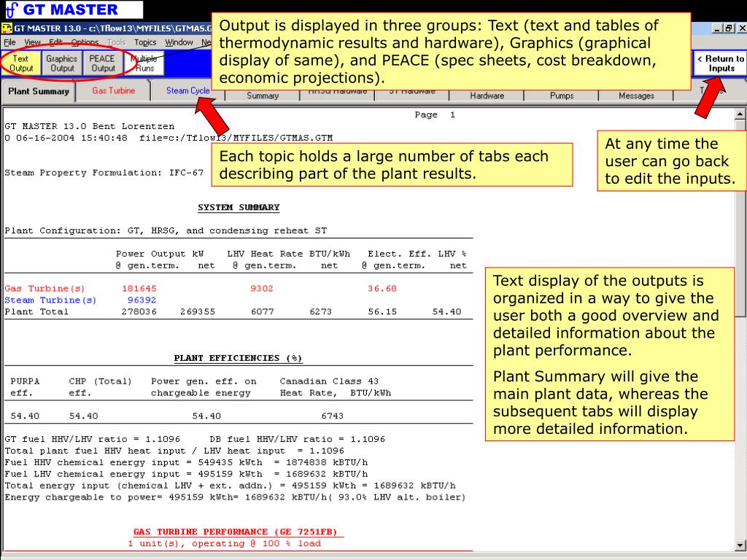Viewport: 747px width, 560px height.
Task: Click plant gen.term. efficiency 56.15
Action: pos(382,312)
